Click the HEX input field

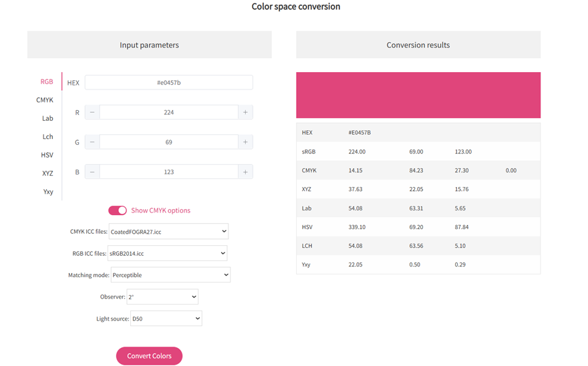point(168,83)
